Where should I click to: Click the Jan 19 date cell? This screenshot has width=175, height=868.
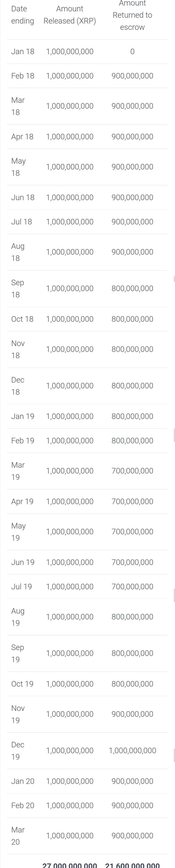point(23,416)
